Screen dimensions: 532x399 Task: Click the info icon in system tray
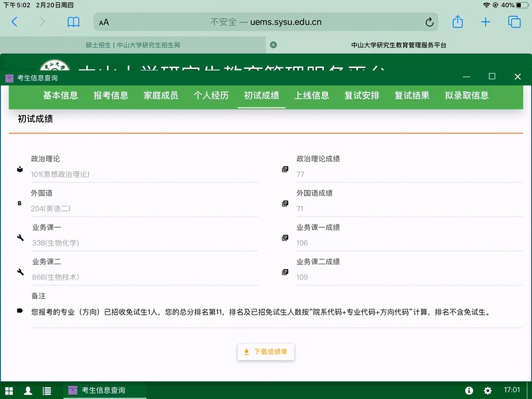[x=469, y=390]
